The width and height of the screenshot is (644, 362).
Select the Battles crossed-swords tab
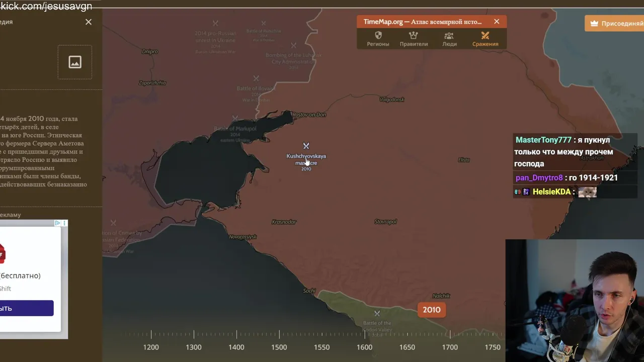[x=485, y=39]
